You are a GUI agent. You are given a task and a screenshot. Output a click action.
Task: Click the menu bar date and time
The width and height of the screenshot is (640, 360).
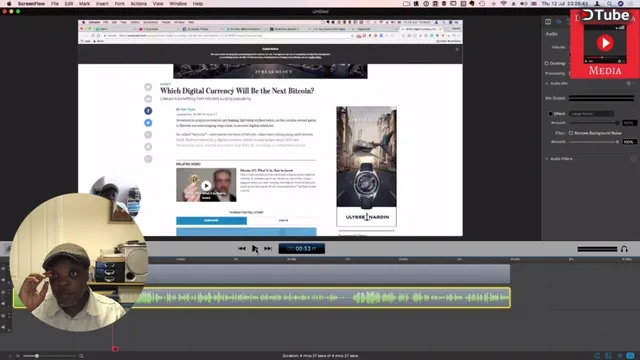pyautogui.click(x=564, y=4)
